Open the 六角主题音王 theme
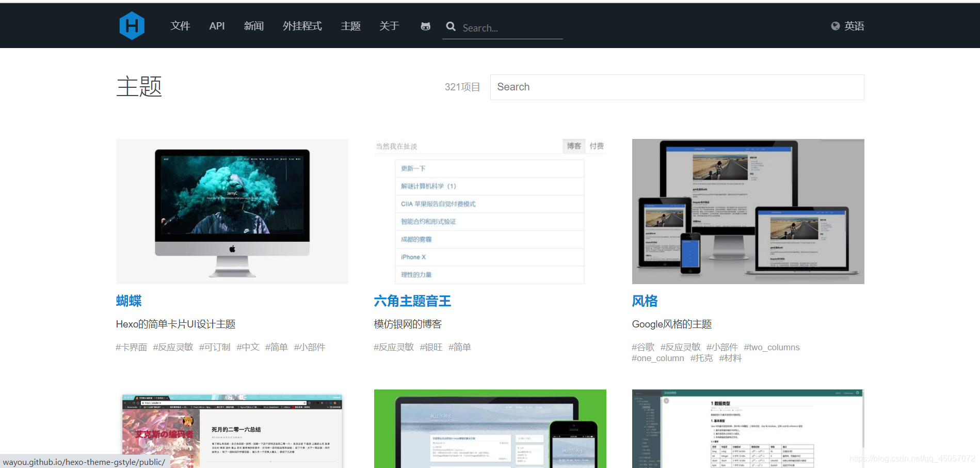Screen dimensions: 980x468 (x=412, y=301)
